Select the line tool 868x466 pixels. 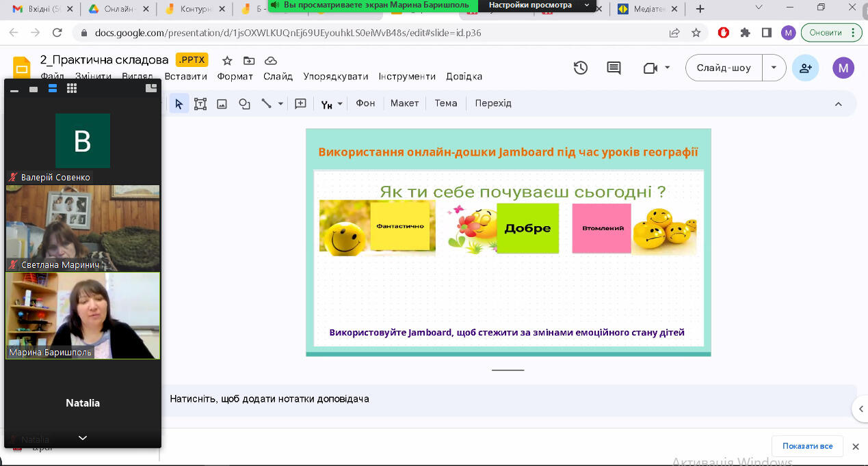coord(266,104)
